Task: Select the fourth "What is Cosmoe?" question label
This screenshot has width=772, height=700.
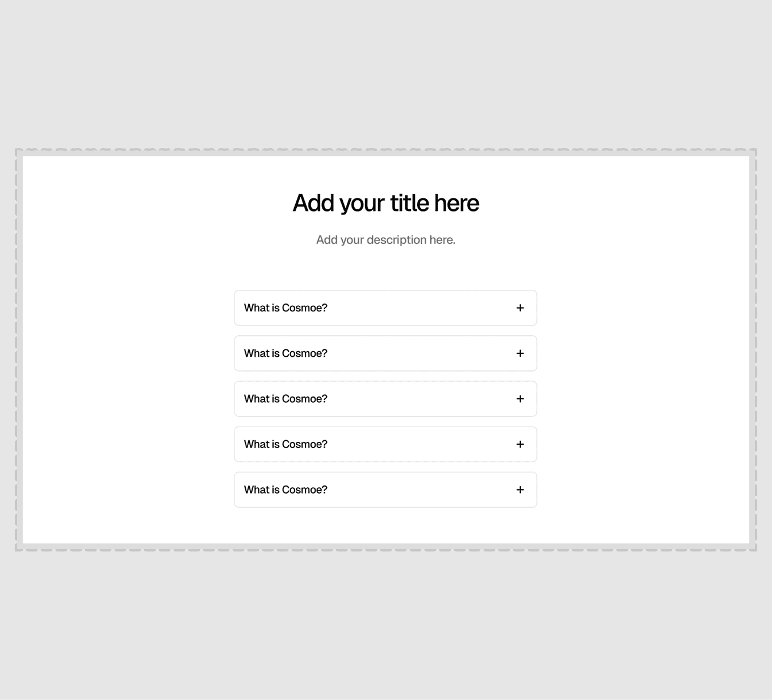Action: (x=286, y=444)
